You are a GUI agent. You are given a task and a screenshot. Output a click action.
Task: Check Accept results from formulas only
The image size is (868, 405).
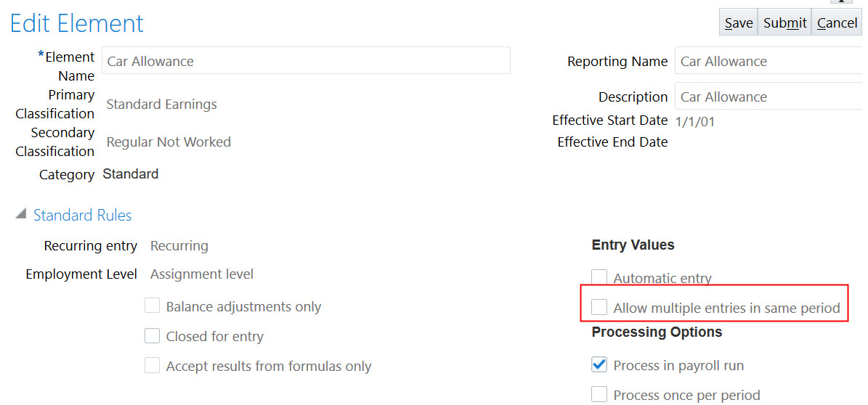click(x=152, y=366)
